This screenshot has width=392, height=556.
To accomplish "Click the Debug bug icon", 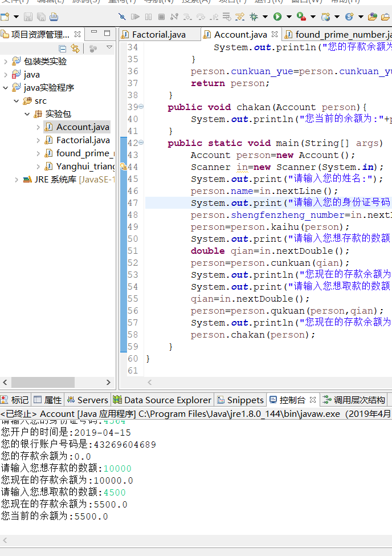I will pyautogui.click(x=254, y=17).
